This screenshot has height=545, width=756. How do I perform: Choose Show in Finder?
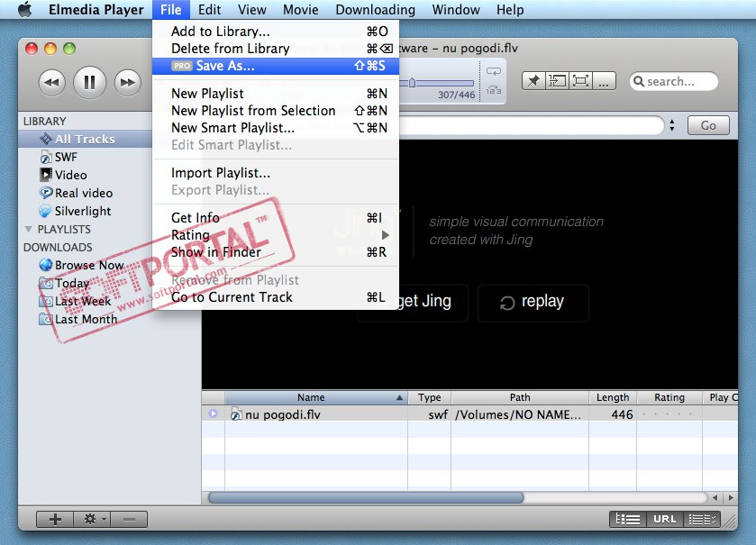pyautogui.click(x=276, y=252)
